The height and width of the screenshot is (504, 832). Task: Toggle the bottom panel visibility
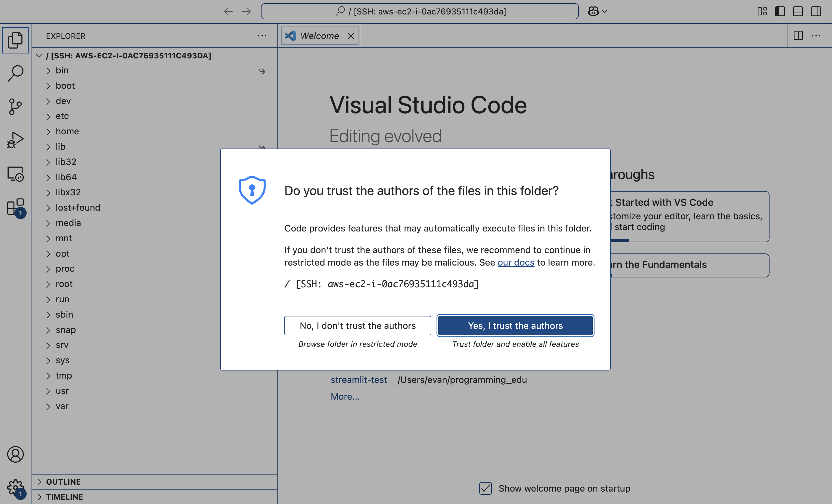coord(798,11)
